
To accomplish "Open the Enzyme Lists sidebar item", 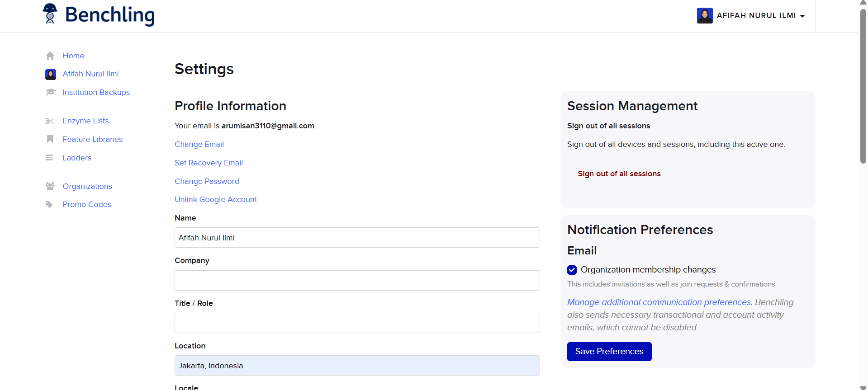I will pos(85,121).
